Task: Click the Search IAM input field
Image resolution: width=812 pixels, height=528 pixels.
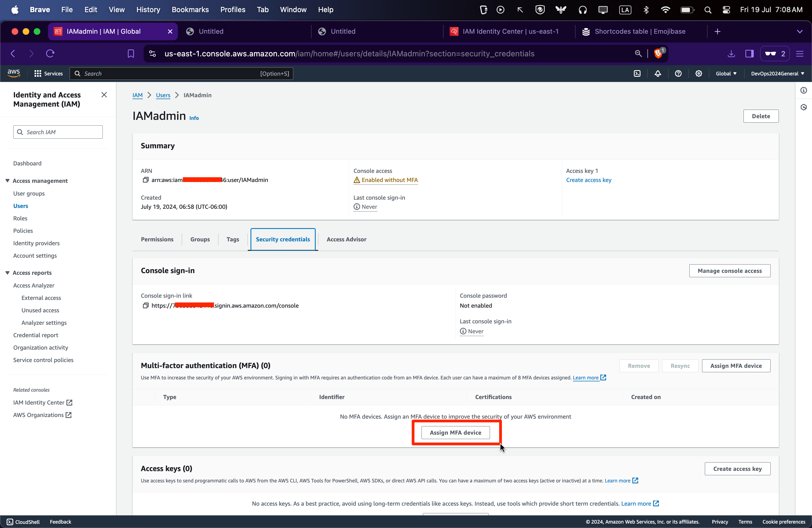Action: (x=58, y=132)
